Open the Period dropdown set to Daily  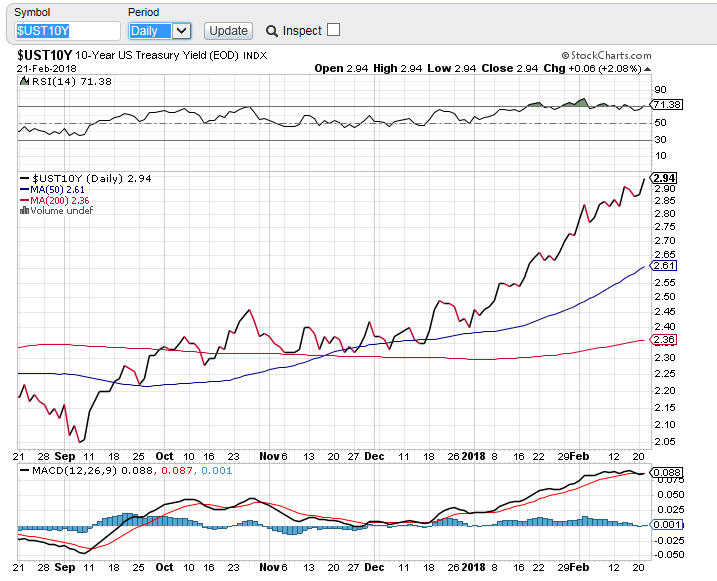click(160, 31)
